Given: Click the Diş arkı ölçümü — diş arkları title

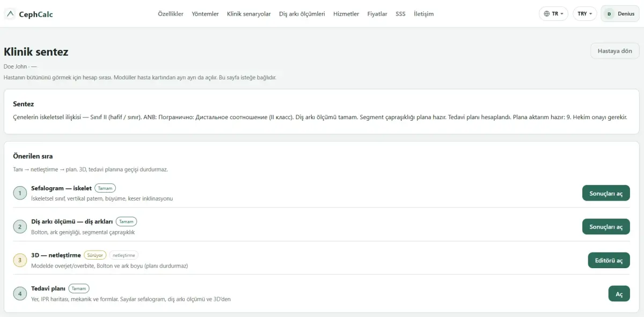Looking at the screenshot, I should pyautogui.click(x=72, y=222).
